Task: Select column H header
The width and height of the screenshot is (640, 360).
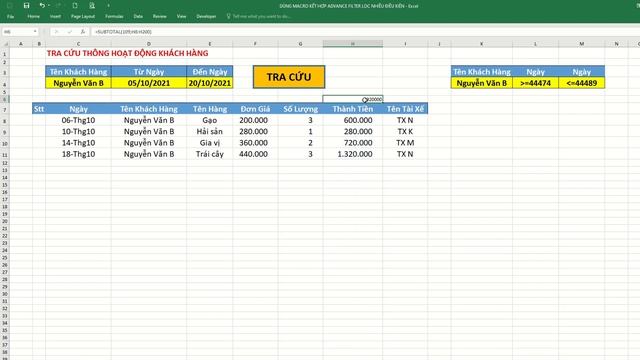Action: 353,44
